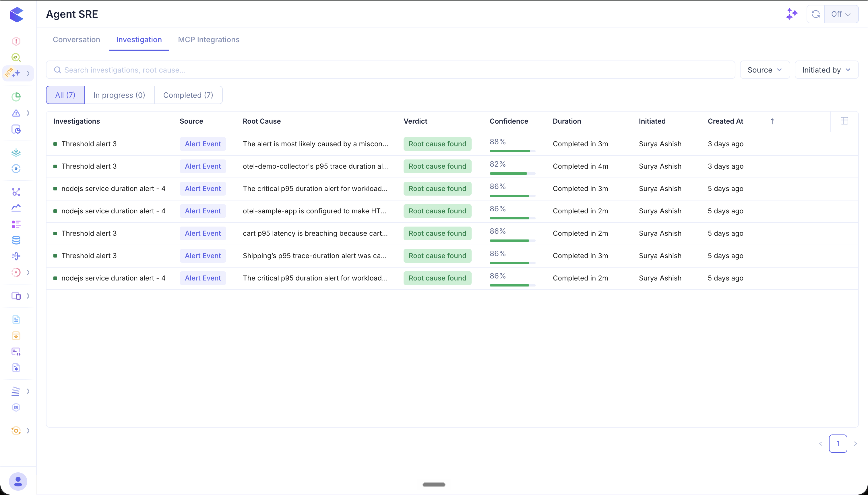Open the table column settings icon
This screenshot has height=495, width=868.
[844, 121]
